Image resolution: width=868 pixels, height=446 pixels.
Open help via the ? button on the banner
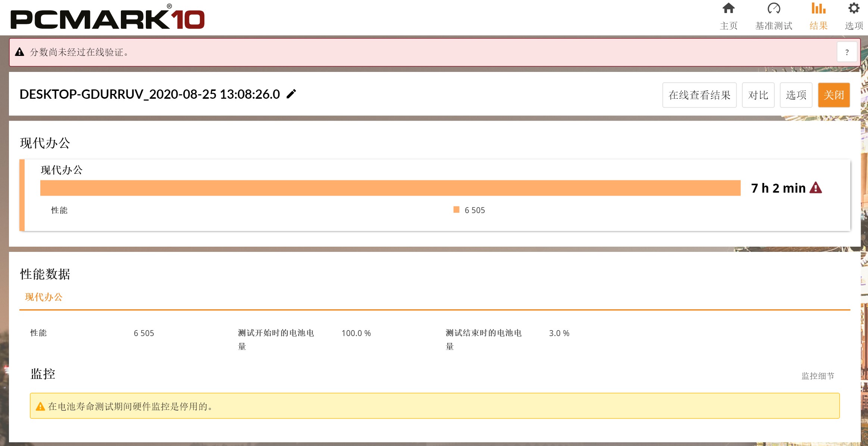click(x=847, y=52)
